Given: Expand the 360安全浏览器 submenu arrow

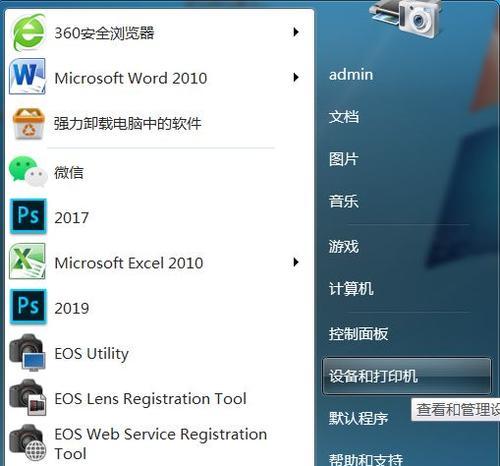Looking at the screenshot, I should 295,32.
